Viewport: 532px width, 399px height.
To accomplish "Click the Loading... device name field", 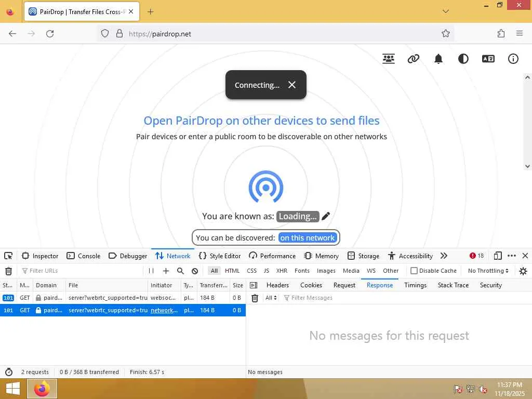I will coord(298,217).
